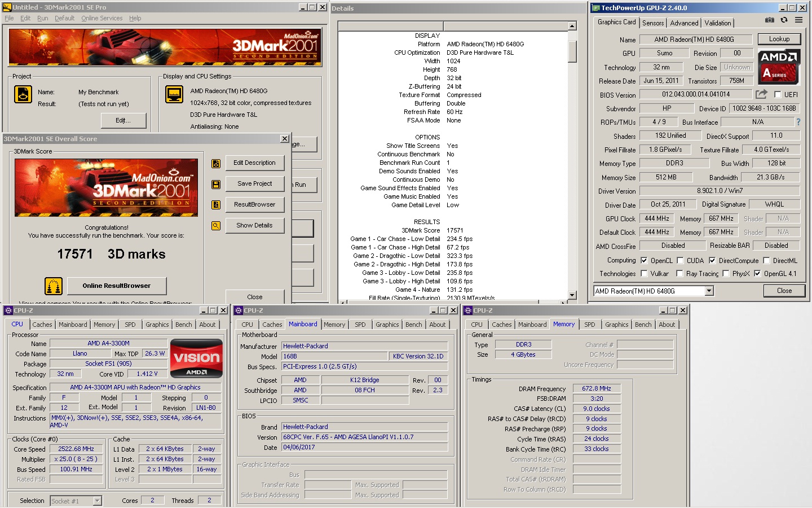812x508 pixels.
Task: Toggle the DirectML checkbox
Action: point(766,261)
